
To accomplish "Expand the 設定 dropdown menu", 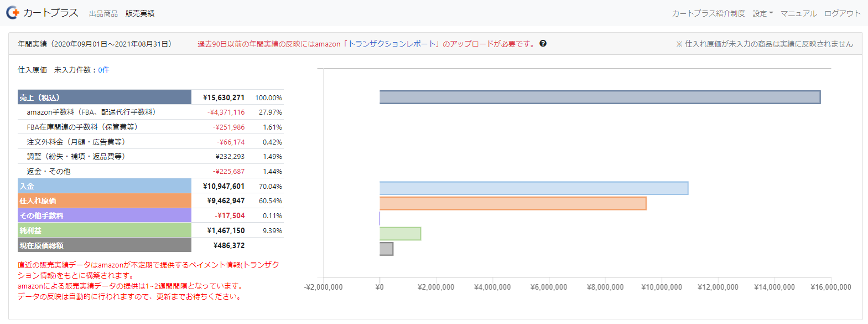I will point(763,13).
